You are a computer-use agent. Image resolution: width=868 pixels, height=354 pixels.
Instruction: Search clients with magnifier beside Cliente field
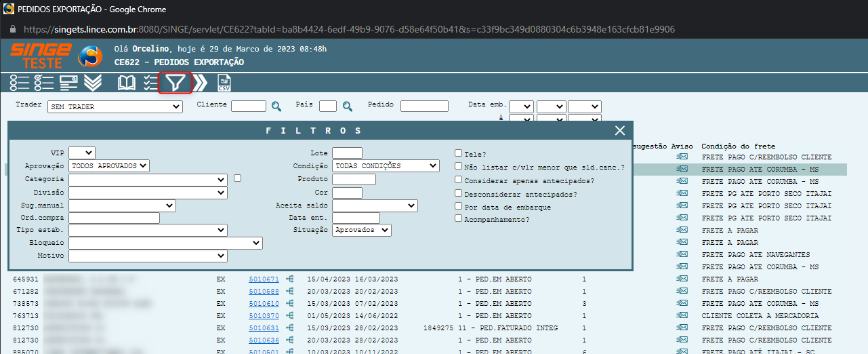(276, 106)
